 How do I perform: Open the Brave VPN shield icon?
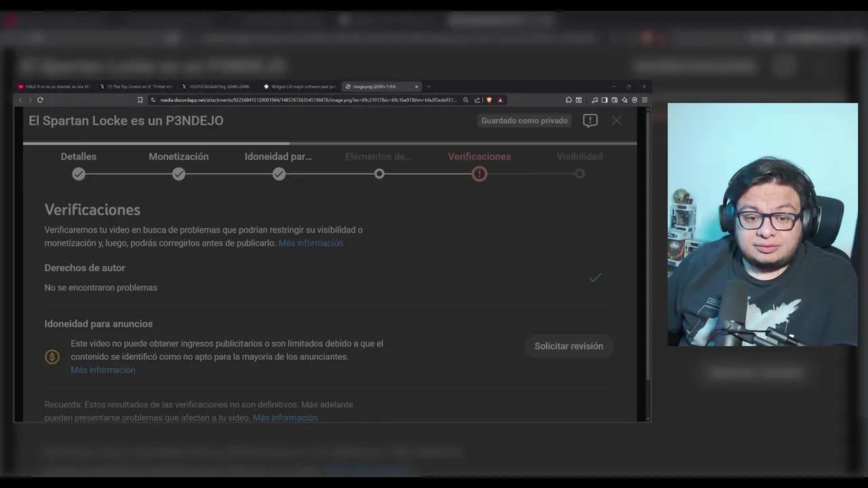click(x=635, y=100)
